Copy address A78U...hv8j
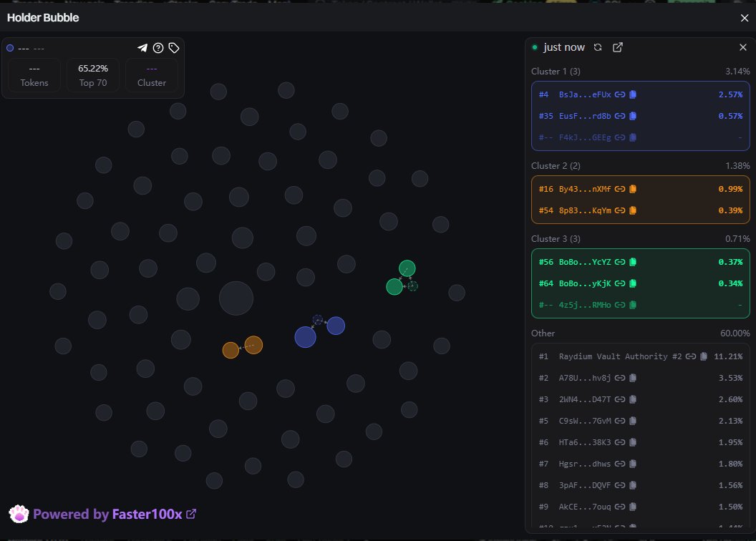The image size is (756, 541). [x=633, y=378]
